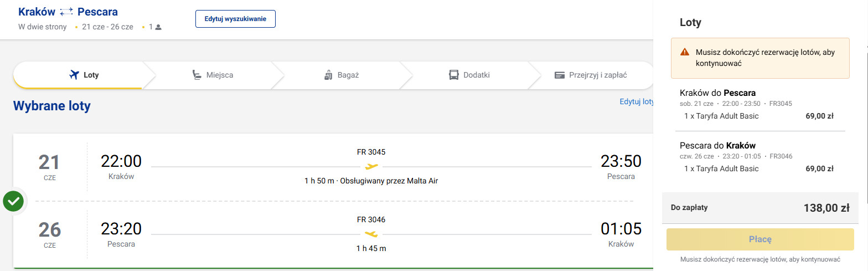Click the passenger person icon in header
Screen dimensions: 868x271
pyautogui.click(x=158, y=27)
